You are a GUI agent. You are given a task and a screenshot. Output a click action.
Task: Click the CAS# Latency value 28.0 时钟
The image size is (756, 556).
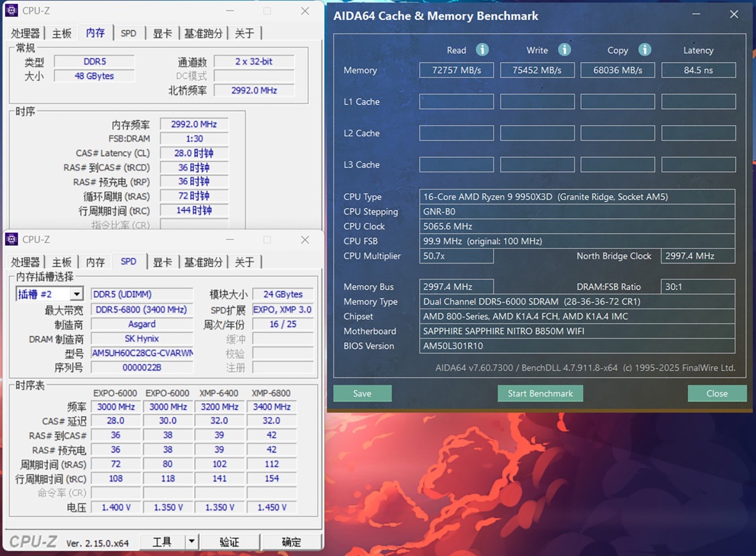(194, 153)
